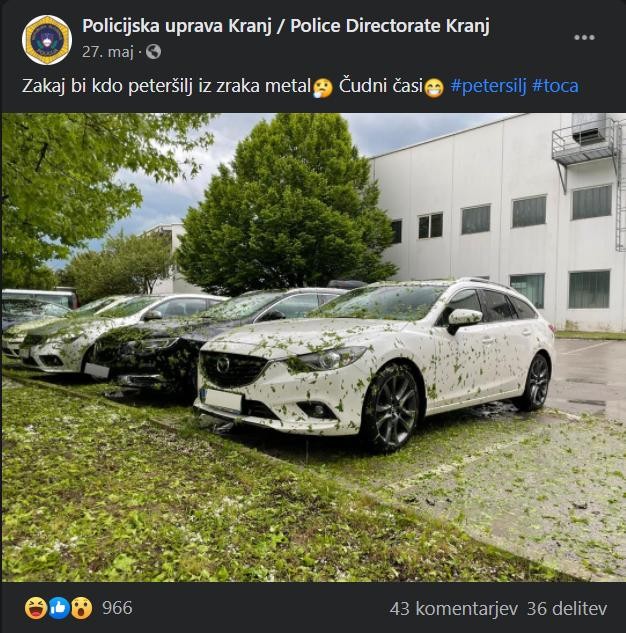Open the 27. maj post timestamp
This screenshot has width=626, height=633.
click(108, 52)
